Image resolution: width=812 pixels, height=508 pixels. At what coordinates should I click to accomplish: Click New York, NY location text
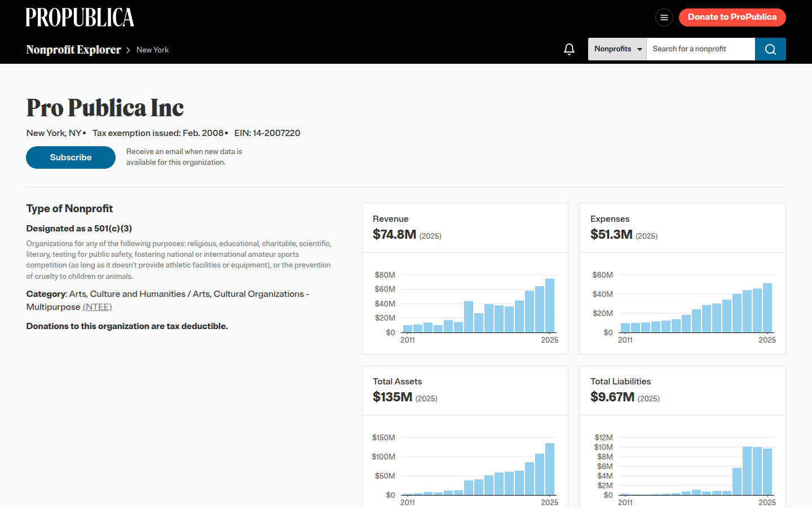tap(54, 133)
